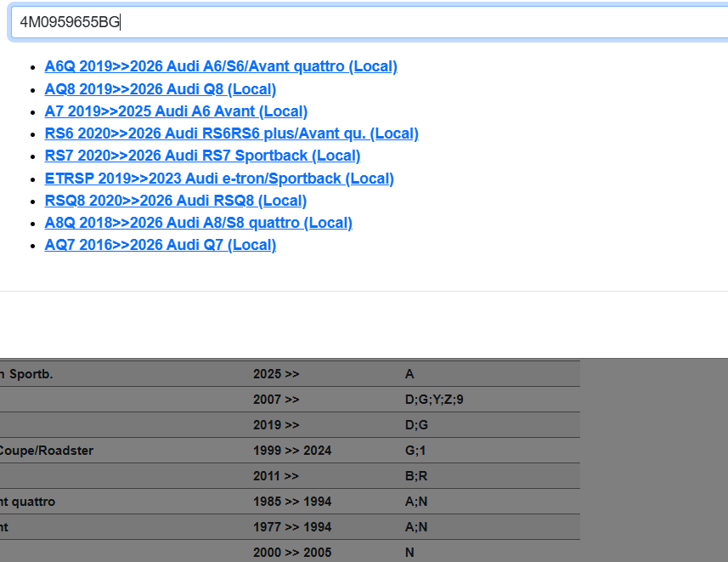Click the part number search field
Screen dimensions: 728x562
pyautogui.click(x=365, y=23)
